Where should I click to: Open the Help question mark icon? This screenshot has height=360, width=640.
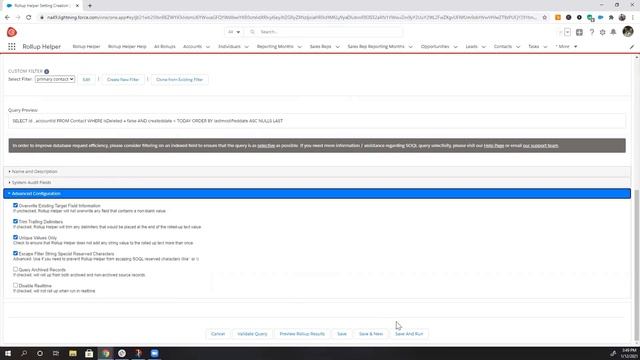[591, 32]
